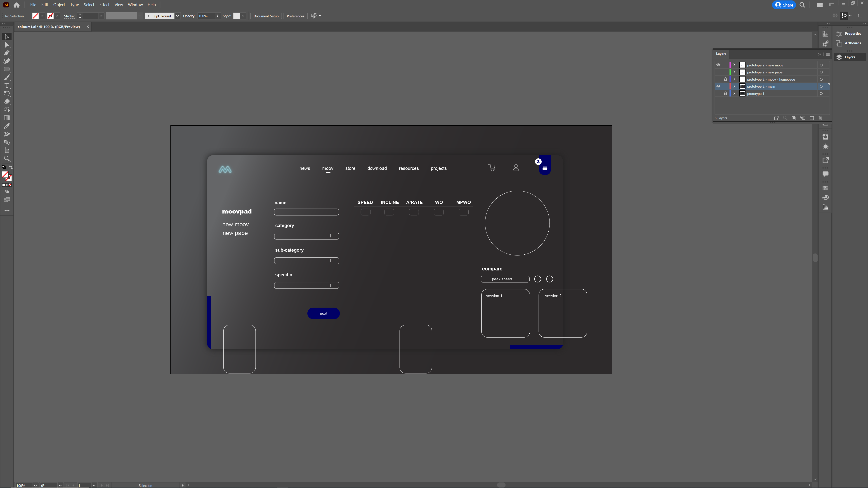Select the Eraser tool
868x488 pixels.
tap(7, 102)
